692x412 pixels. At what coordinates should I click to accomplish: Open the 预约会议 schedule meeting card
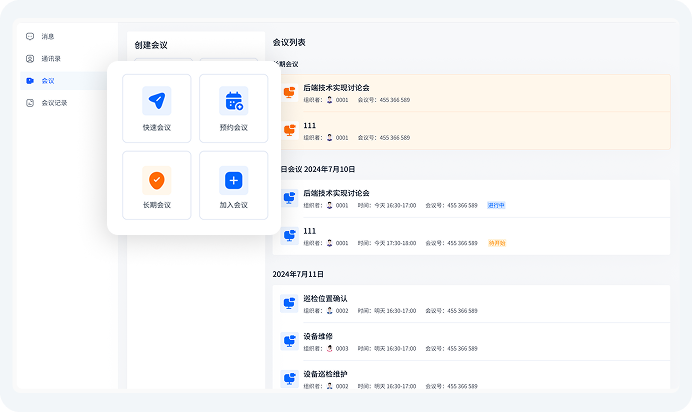click(233, 109)
